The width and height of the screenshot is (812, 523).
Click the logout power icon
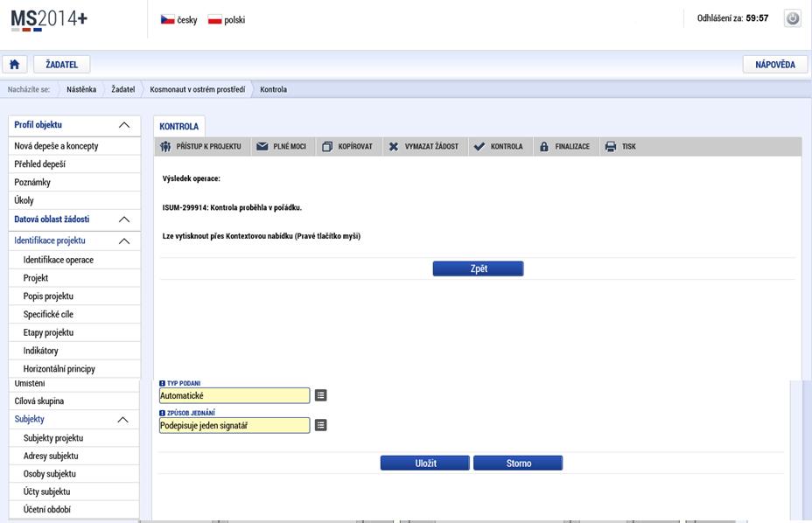(x=793, y=18)
